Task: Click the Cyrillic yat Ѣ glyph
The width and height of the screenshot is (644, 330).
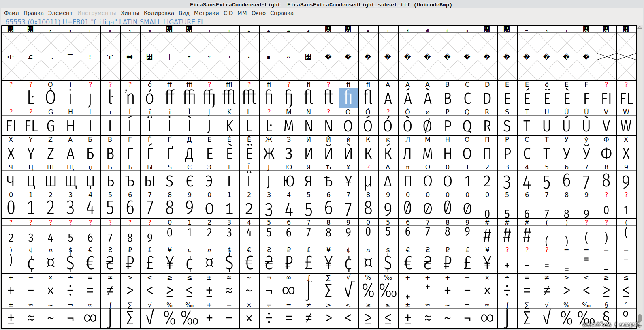Action: click(328, 181)
